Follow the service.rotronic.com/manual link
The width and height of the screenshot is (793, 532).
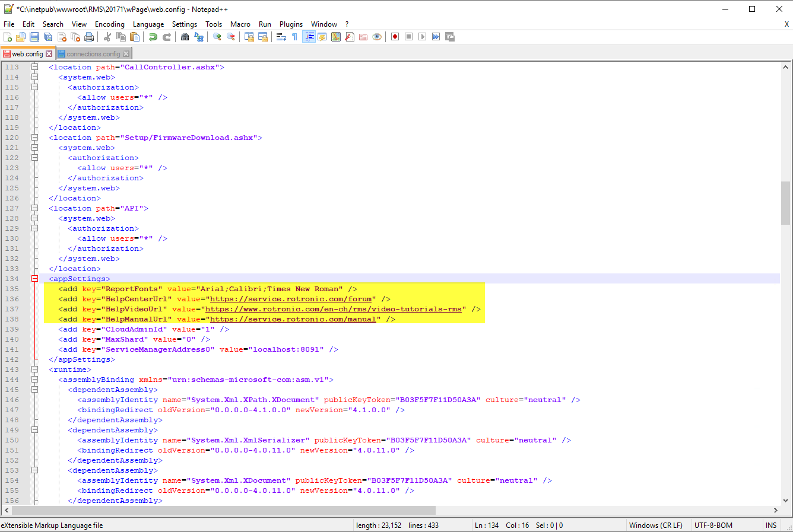click(x=293, y=319)
